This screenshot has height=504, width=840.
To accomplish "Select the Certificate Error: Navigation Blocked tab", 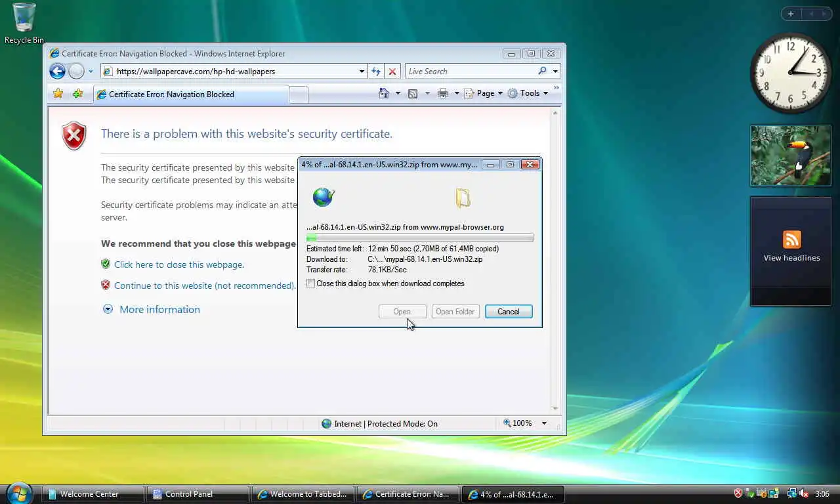I will point(191,94).
